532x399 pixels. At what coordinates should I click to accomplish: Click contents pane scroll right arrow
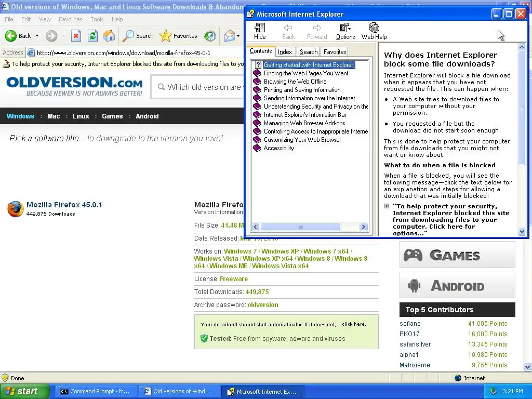(x=363, y=227)
